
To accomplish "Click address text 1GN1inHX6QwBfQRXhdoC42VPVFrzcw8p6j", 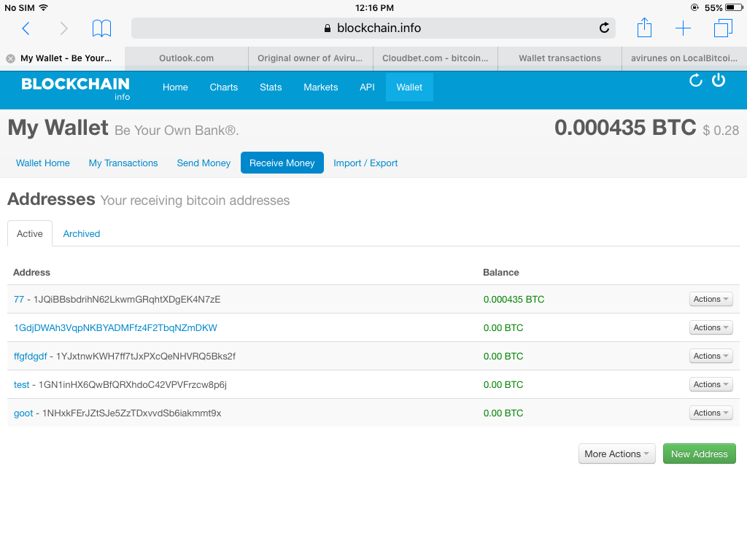I will tap(133, 385).
